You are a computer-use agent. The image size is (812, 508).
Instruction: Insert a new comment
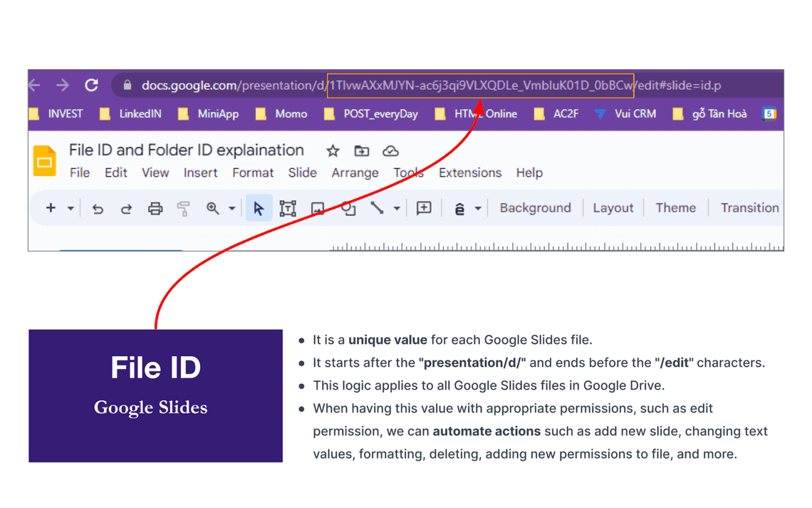click(423, 207)
